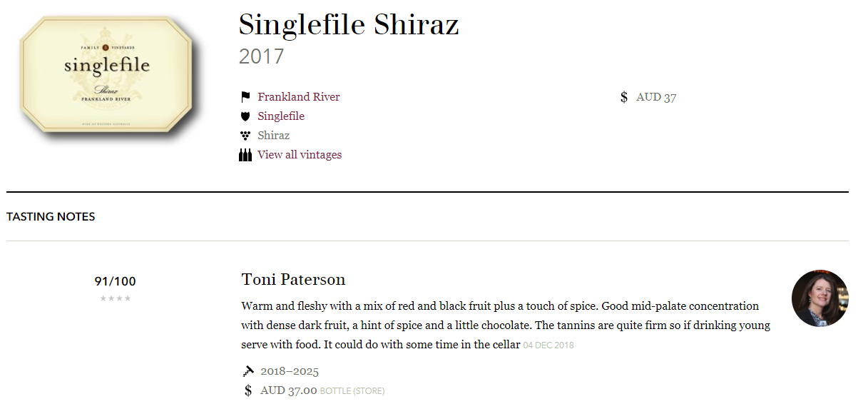868x404 pixels.
Task: Click the Singlefile Shiraz title heading
Action: pyautogui.click(x=349, y=25)
